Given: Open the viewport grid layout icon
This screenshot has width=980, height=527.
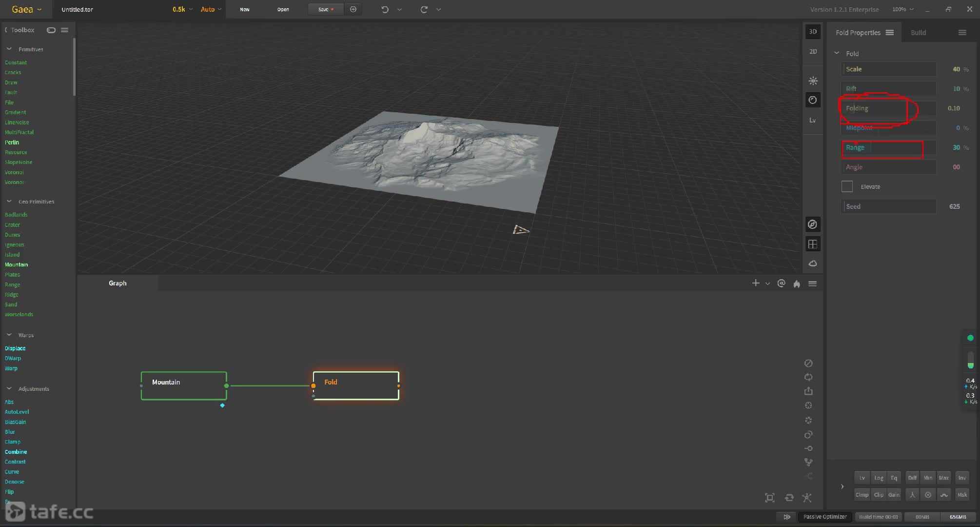Looking at the screenshot, I should pos(812,244).
